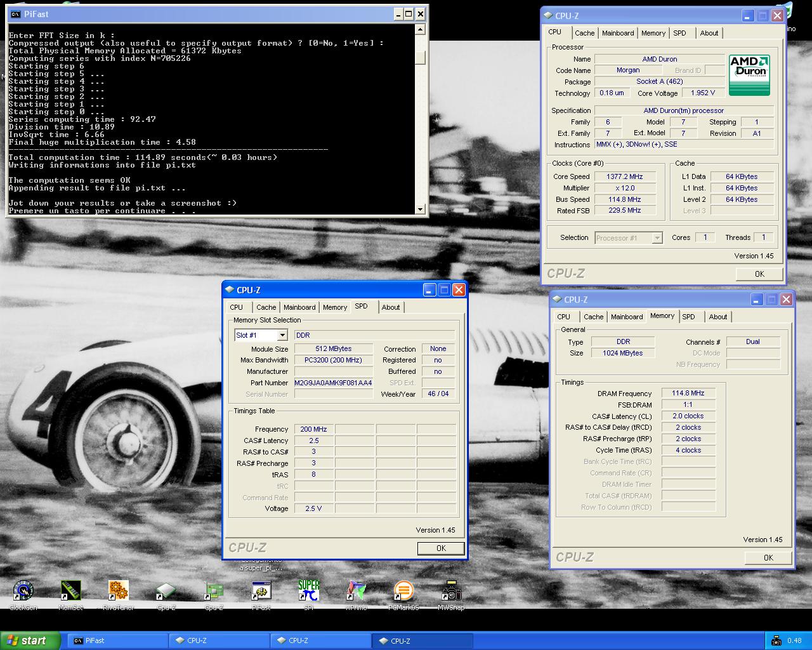Image resolution: width=812 pixels, height=650 pixels.
Task: Click the FSB:DRAM value 1:1
Action: click(688, 404)
